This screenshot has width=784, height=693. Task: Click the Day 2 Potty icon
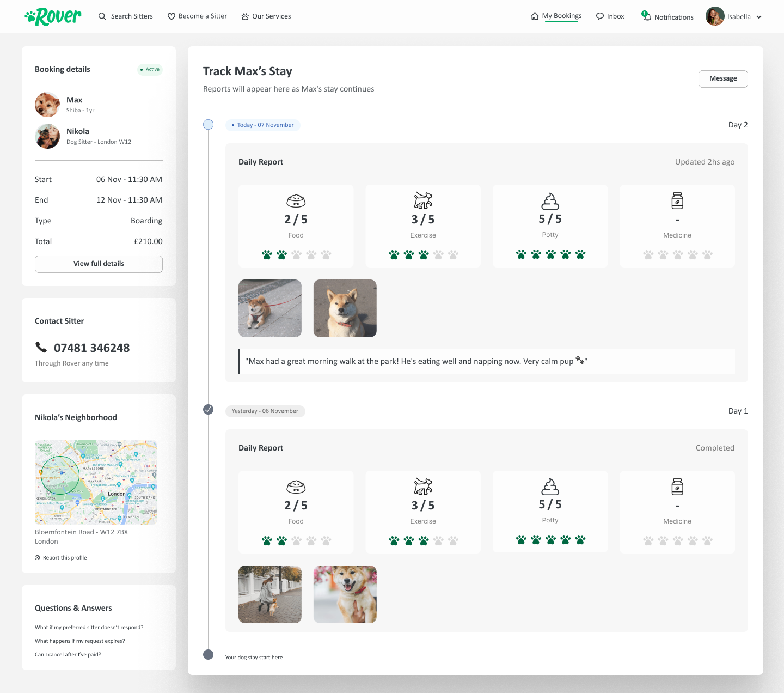(550, 201)
